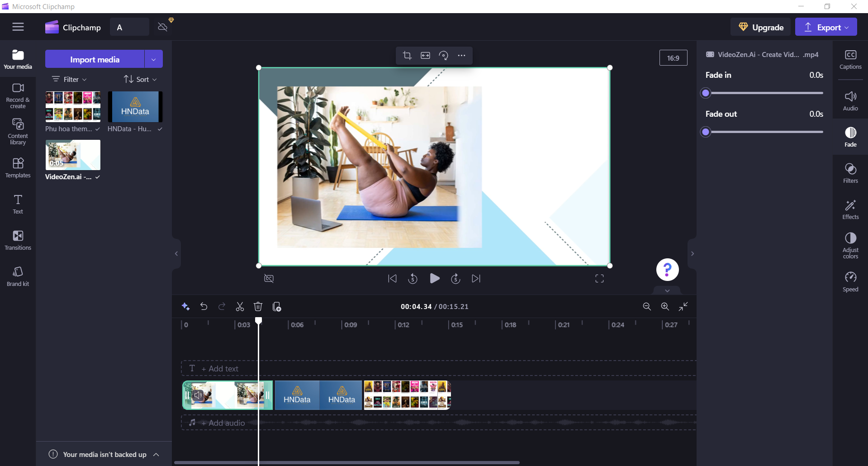
Task: Expand the Export dropdown button
Action: [826, 27]
